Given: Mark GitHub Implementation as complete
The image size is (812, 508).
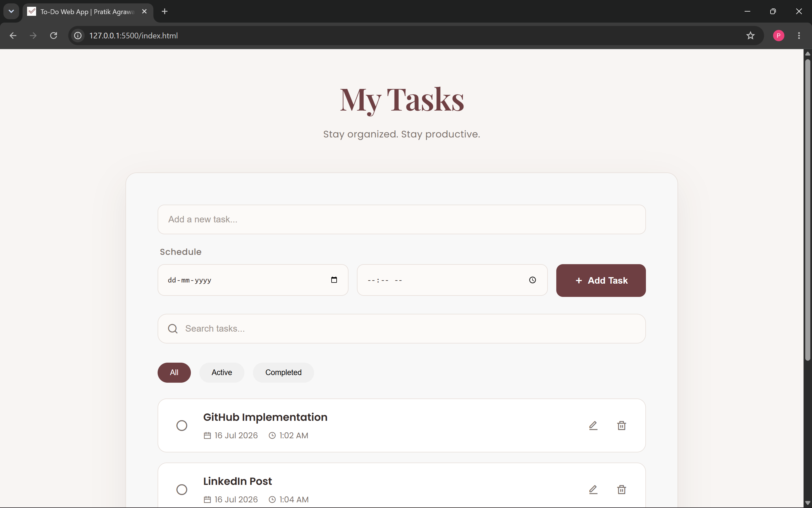Looking at the screenshot, I should pyautogui.click(x=182, y=425).
